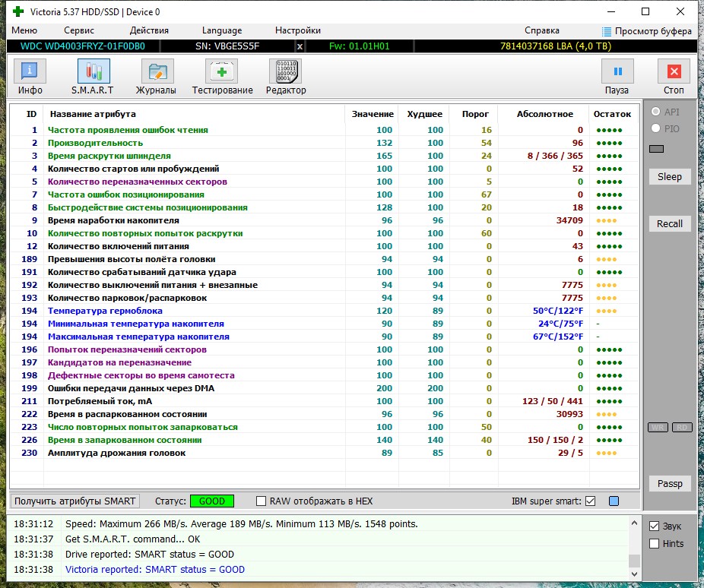This screenshot has width=704, height=588.
Task: Click the log scrollbar down arrow
Action: click(634, 574)
